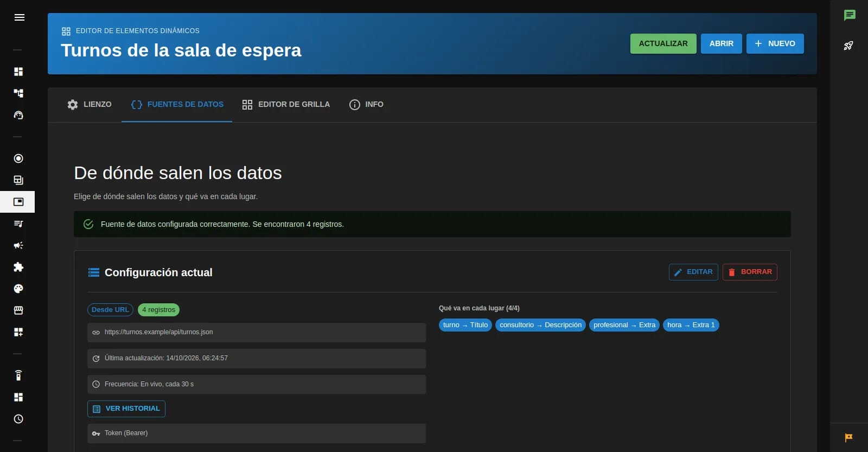Image resolution: width=868 pixels, height=452 pixels.
Task: Open the music playlist icon in sidebar
Action: pos(18,224)
